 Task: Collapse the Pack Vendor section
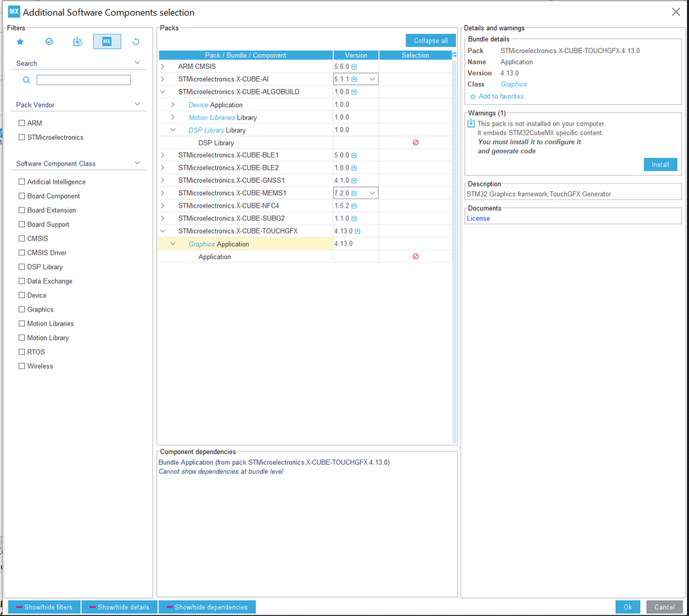pyautogui.click(x=137, y=105)
